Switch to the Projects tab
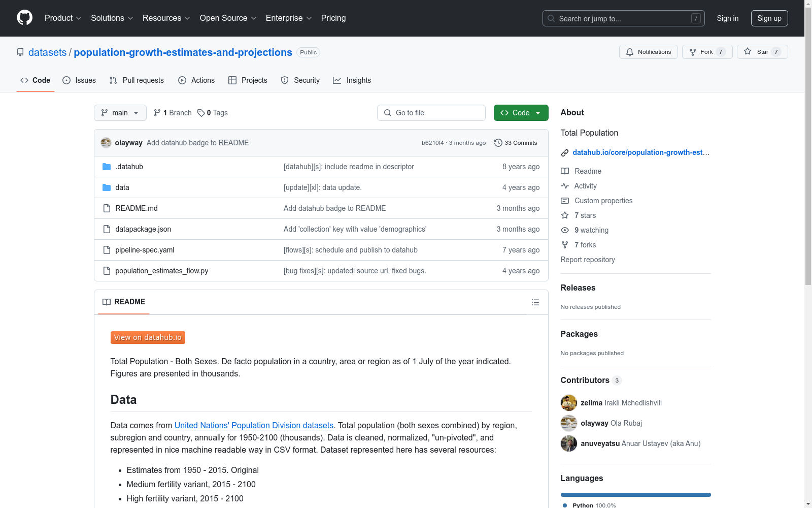This screenshot has height=508, width=812. [x=248, y=80]
